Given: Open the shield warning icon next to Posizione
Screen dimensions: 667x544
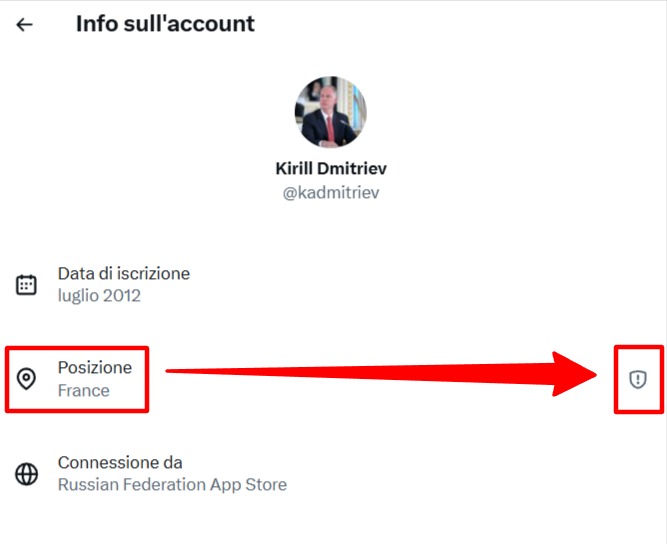Looking at the screenshot, I should coord(638,378).
